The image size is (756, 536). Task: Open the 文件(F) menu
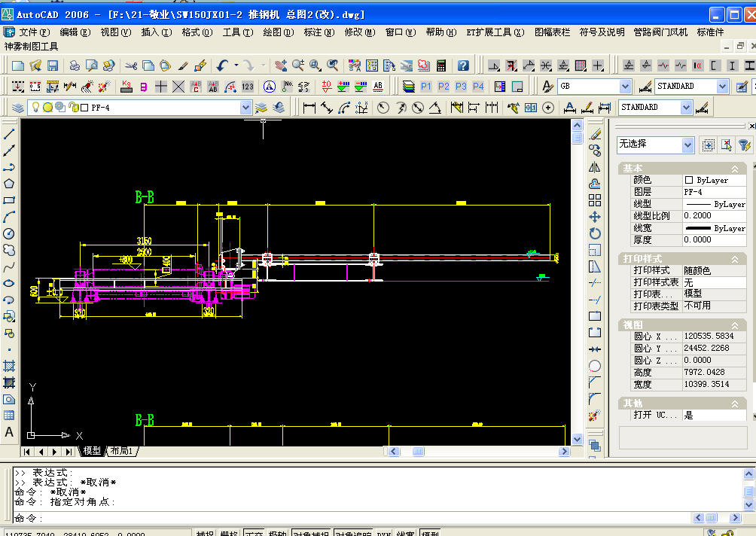[34, 32]
